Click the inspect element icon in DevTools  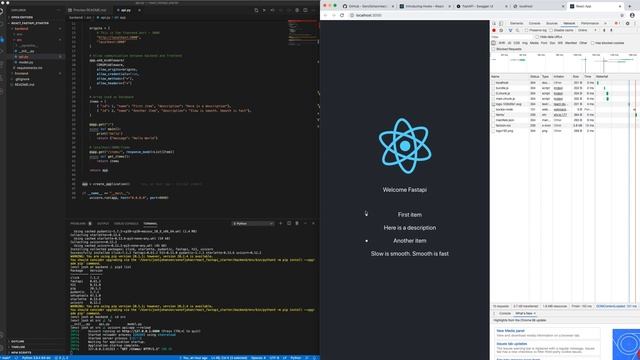(x=494, y=23)
